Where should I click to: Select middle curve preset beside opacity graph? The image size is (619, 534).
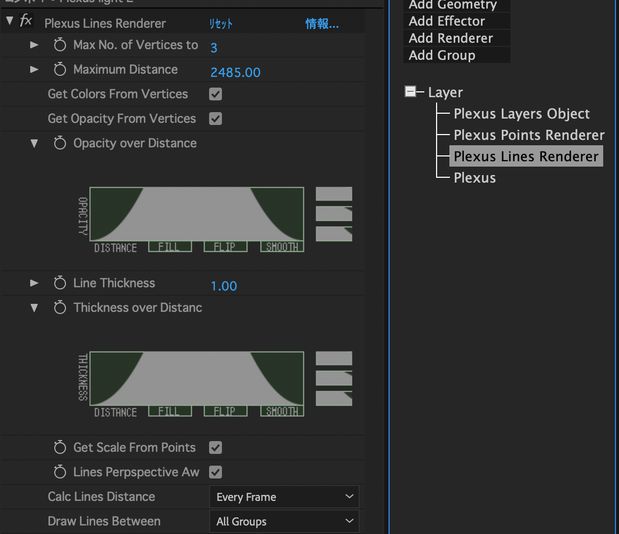pos(334,214)
